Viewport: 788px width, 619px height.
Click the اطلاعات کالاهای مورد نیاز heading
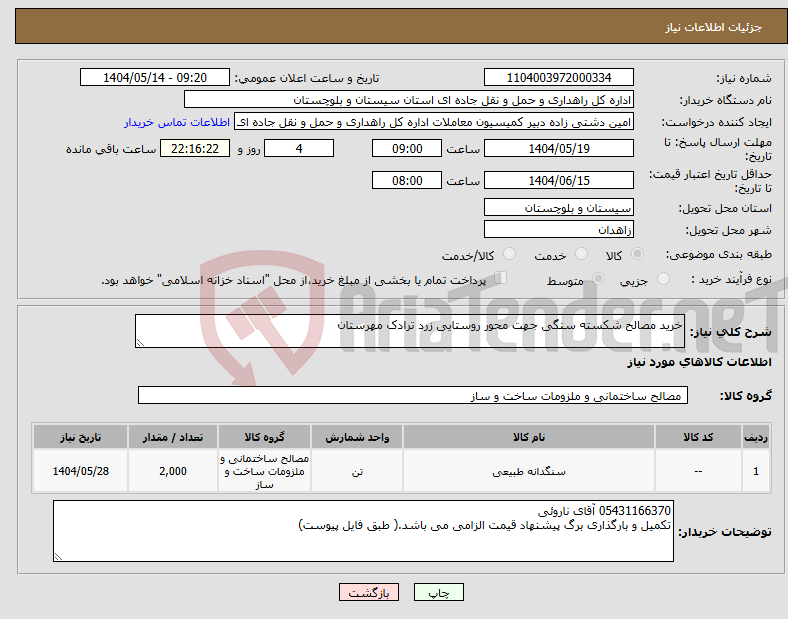click(x=699, y=362)
